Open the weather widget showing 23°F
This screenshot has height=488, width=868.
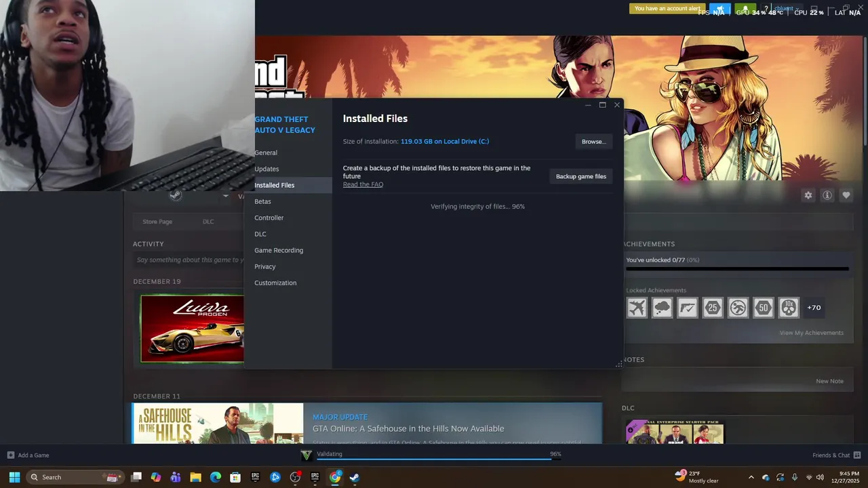696,477
